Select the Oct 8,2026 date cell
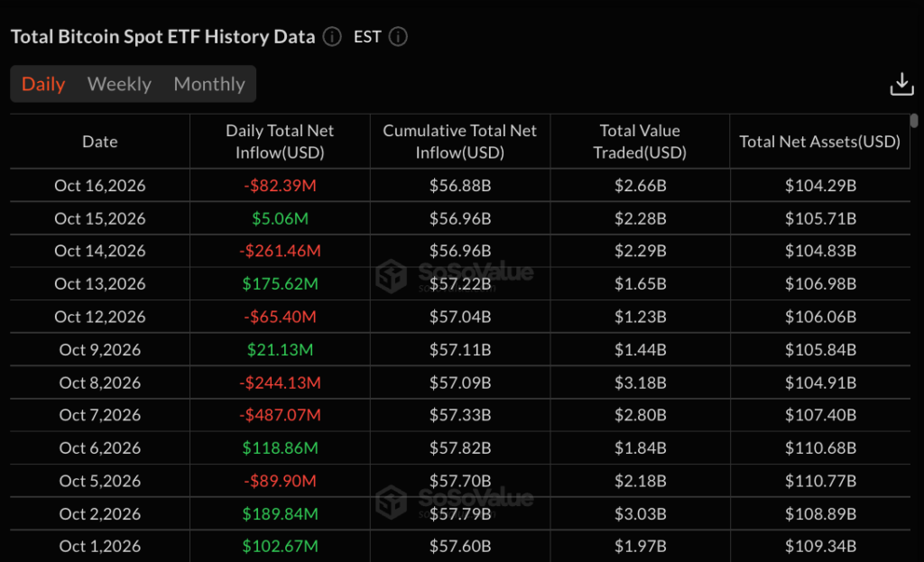 coord(100,382)
